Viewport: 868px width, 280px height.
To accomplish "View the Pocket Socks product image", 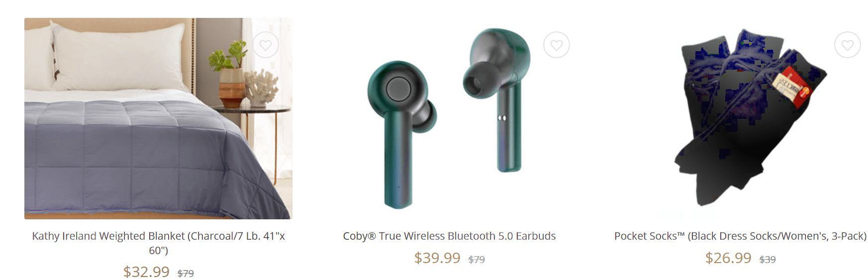I will (740, 118).
